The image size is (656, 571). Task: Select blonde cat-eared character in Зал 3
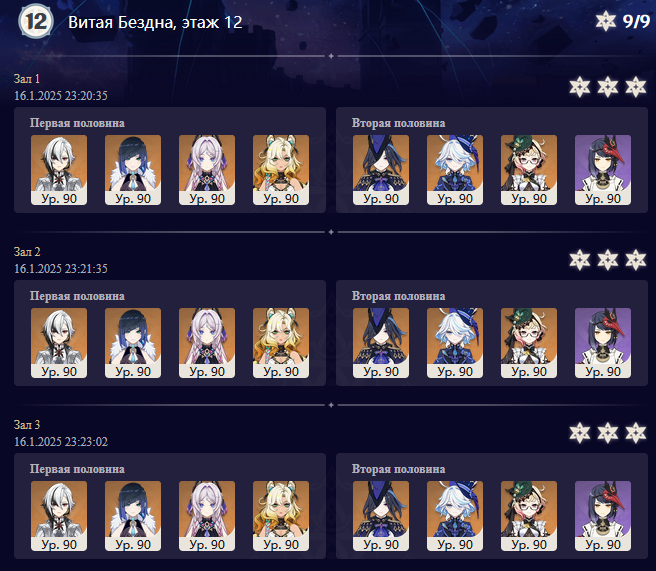tap(281, 516)
